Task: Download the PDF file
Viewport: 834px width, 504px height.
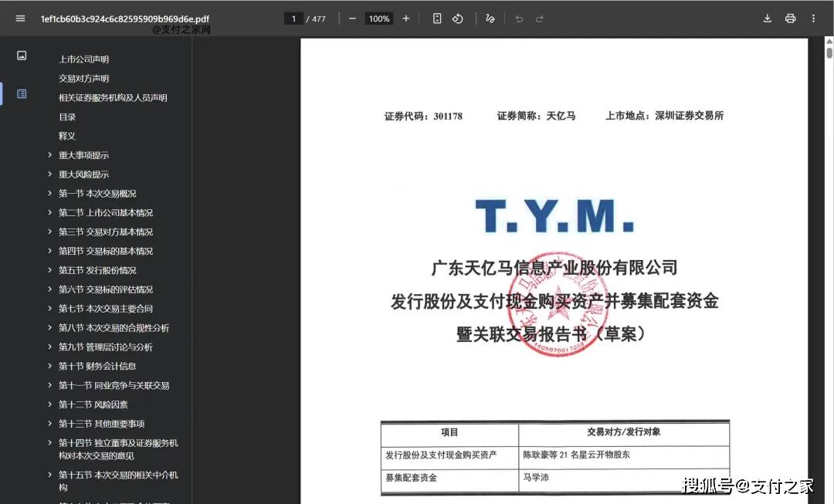Action: pos(767,18)
